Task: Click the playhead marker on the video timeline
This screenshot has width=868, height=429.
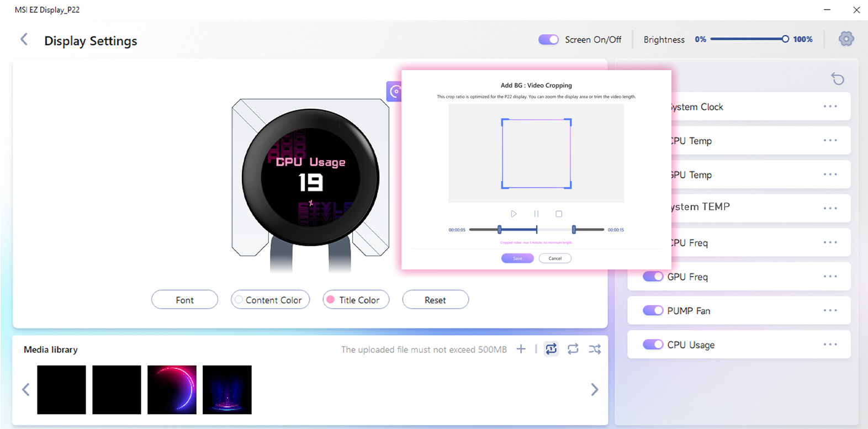Action: [537, 229]
